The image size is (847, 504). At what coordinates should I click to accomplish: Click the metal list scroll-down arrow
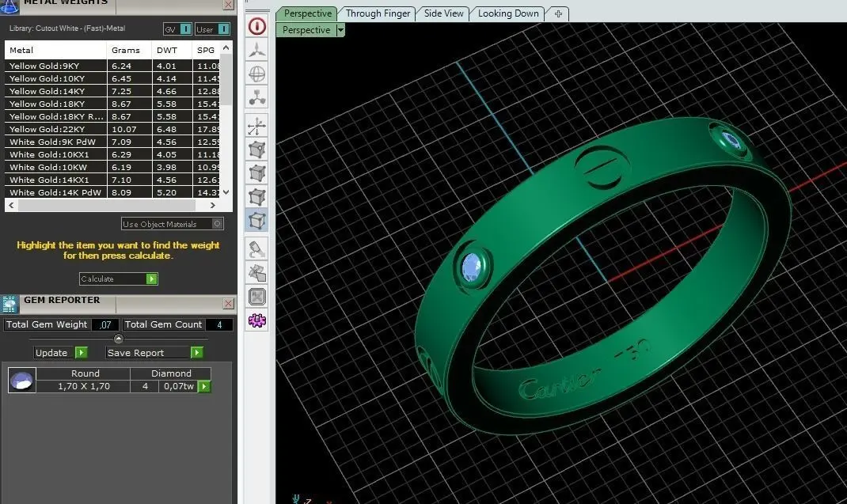226,192
